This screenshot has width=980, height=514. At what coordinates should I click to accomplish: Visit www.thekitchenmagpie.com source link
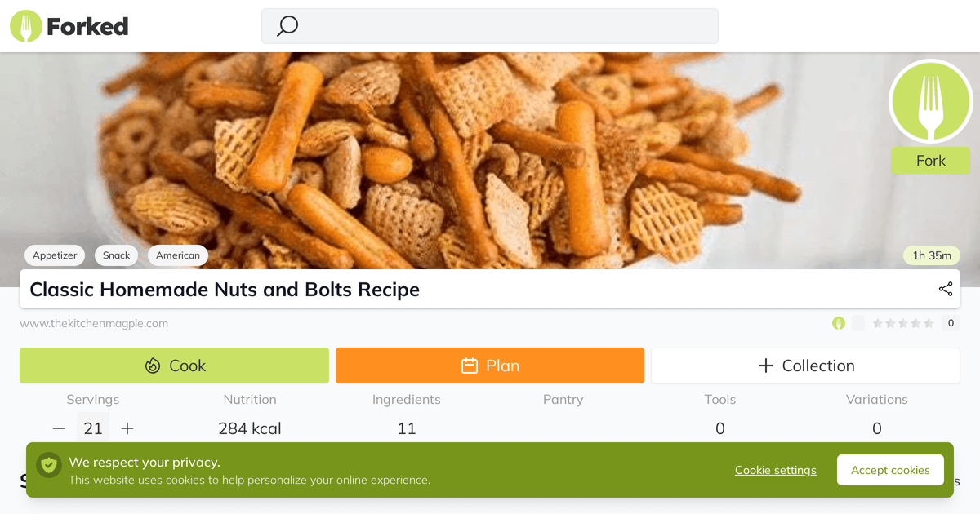pos(94,323)
